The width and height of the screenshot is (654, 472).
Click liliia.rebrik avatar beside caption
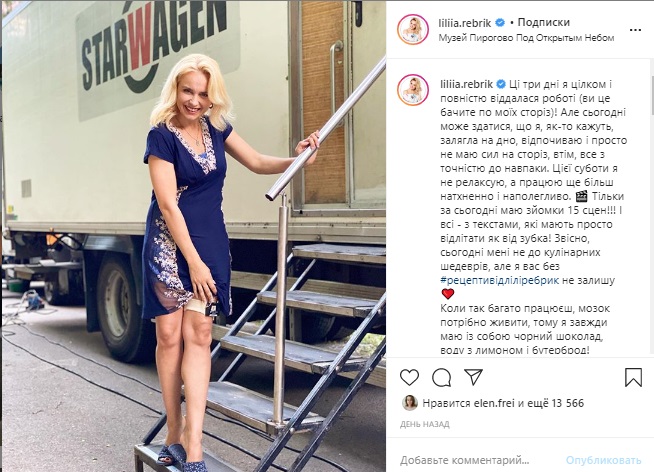pyautogui.click(x=413, y=90)
